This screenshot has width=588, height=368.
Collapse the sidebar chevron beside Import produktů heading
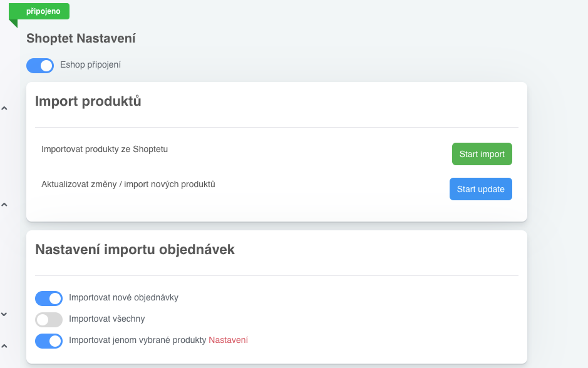point(4,108)
